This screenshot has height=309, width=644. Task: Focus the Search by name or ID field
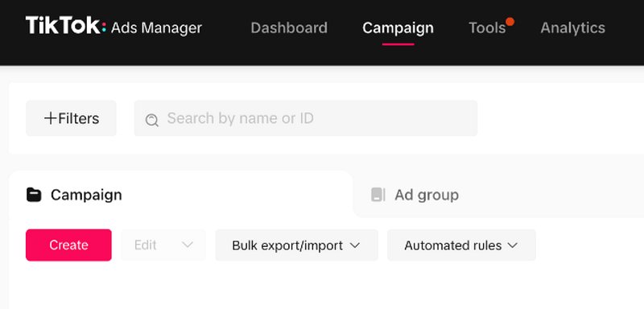tap(306, 118)
